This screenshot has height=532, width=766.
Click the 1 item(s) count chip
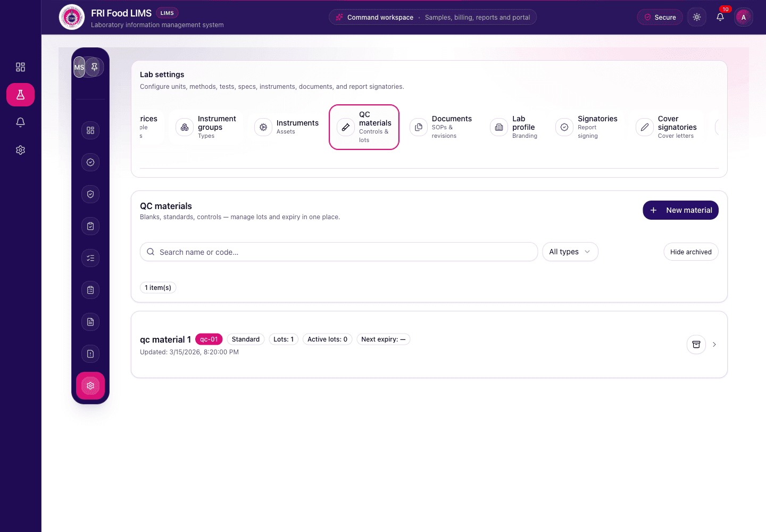pyautogui.click(x=158, y=287)
